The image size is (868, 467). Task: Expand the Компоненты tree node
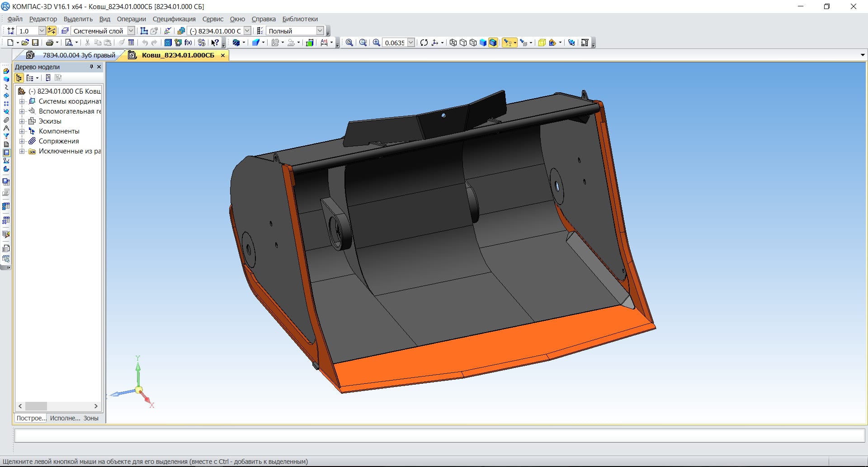pos(22,131)
